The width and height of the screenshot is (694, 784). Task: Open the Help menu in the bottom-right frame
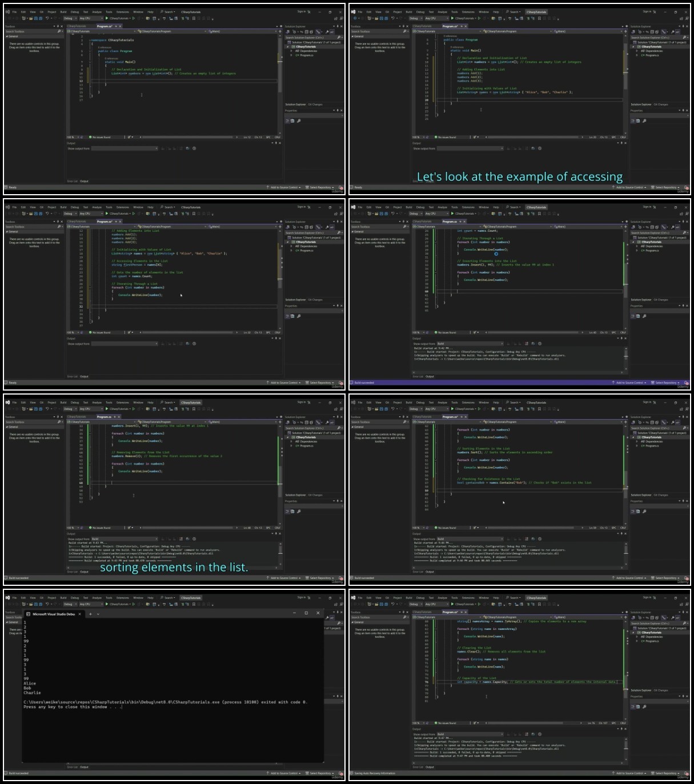point(496,598)
